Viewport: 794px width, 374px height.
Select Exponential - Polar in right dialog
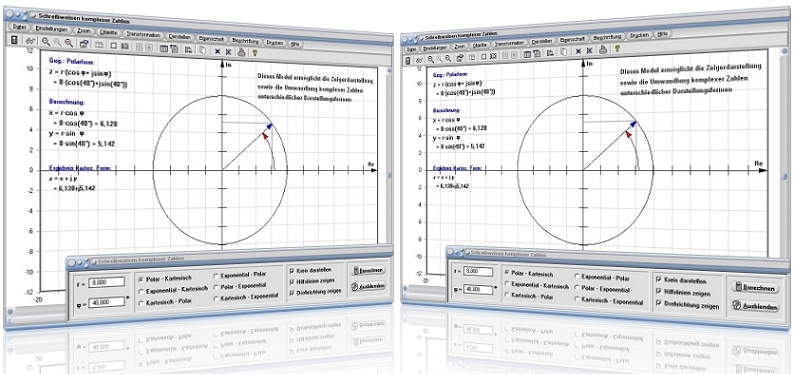[x=602, y=277]
